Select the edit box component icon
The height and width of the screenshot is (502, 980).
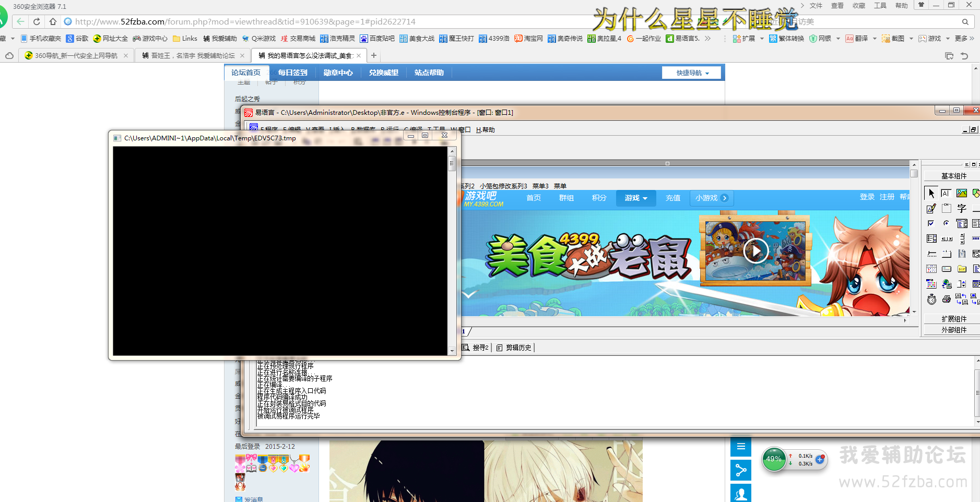click(x=946, y=194)
